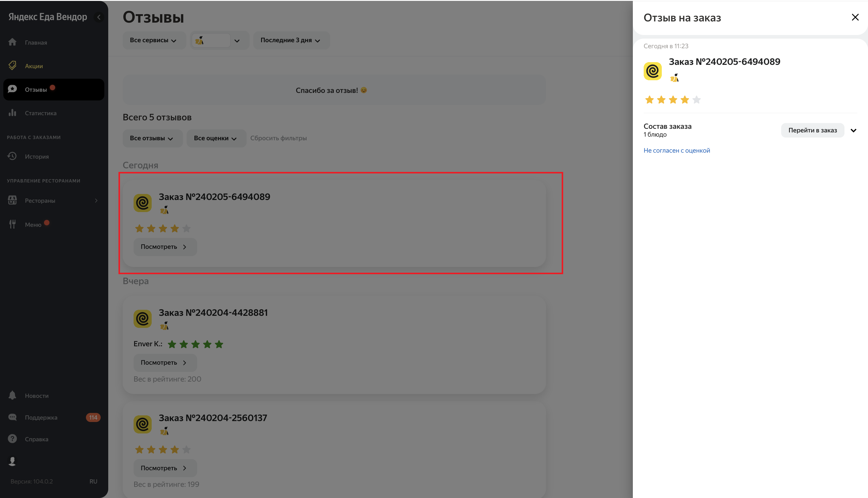Click Вес в рейтинге: 199 text
The height and width of the screenshot is (498, 868).
point(166,484)
